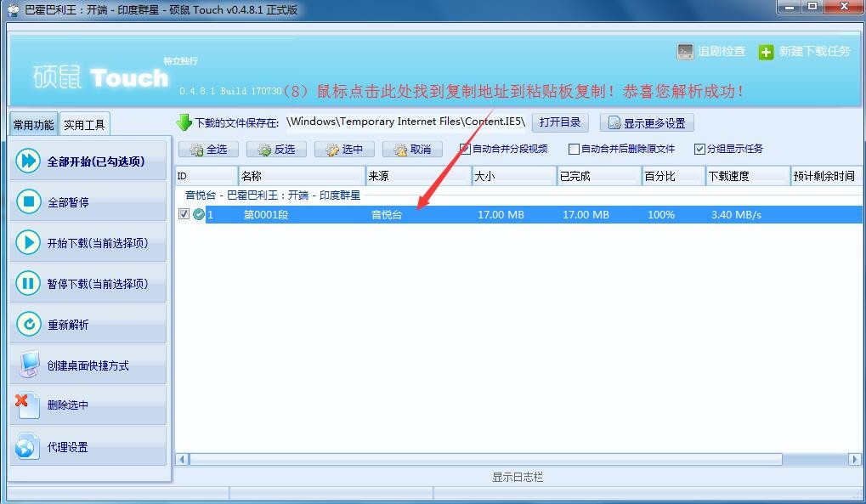The height and width of the screenshot is (504, 866).
Task: Click the 删除选中 label
Action: [x=68, y=405]
